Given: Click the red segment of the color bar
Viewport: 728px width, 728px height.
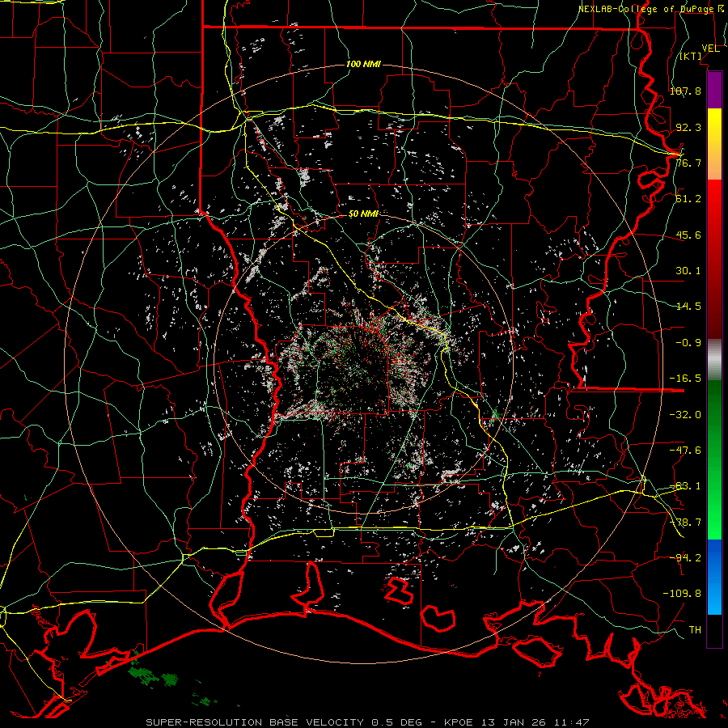Looking at the screenshot, I should (714, 259).
